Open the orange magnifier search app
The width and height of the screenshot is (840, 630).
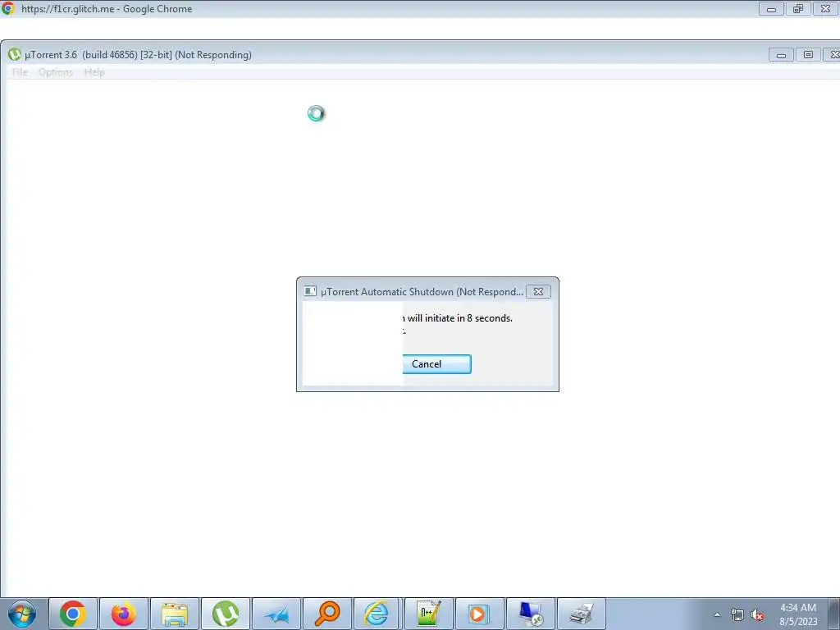click(x=327, y=614)
